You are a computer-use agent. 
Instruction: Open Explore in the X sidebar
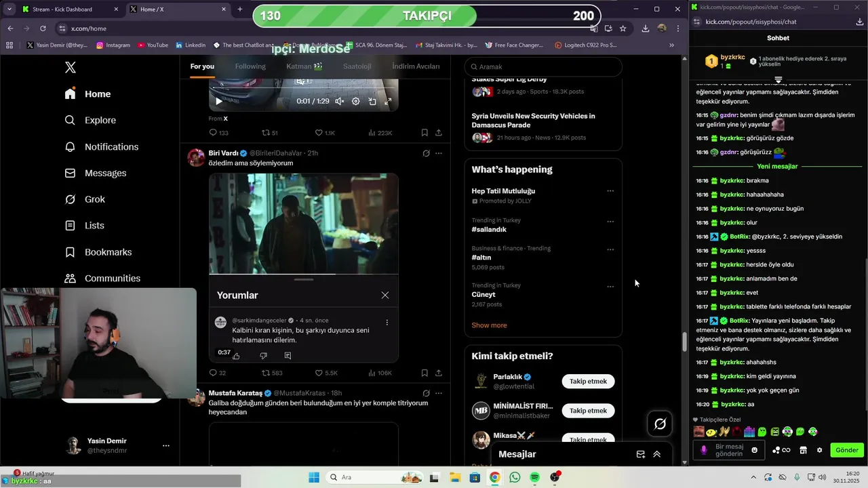[x=90, y=120]
